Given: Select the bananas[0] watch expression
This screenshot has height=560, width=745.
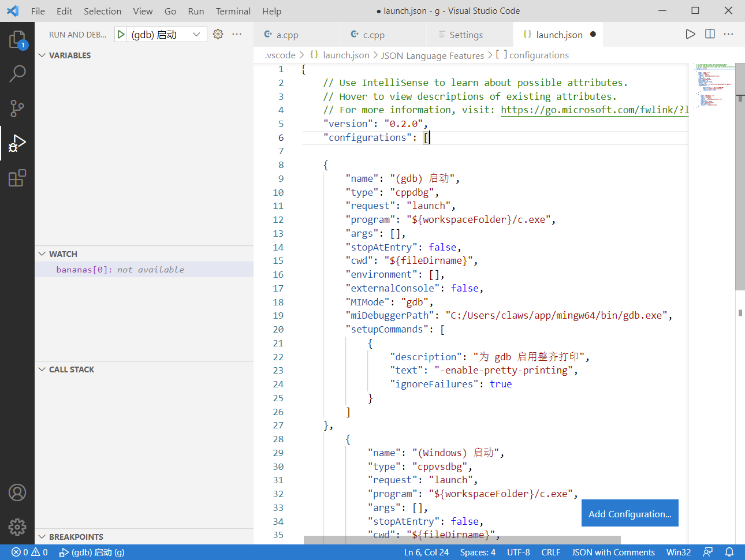Looking at the screenshot, I should [x=144, y=270].
